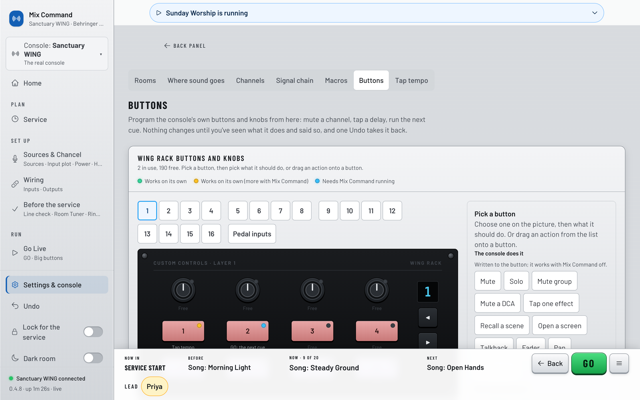This screenshot has width=640, height=400.
Task: Click the Priya lead badge
Action: 155,387
